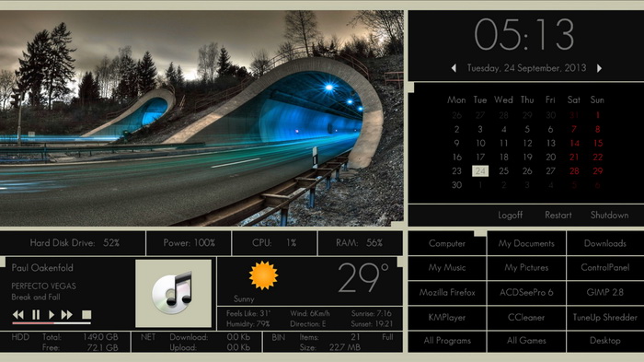Viewport: 644px width, 362px height.
Task: Select red date 29 in calendar
Action: (x=598, y=171)
